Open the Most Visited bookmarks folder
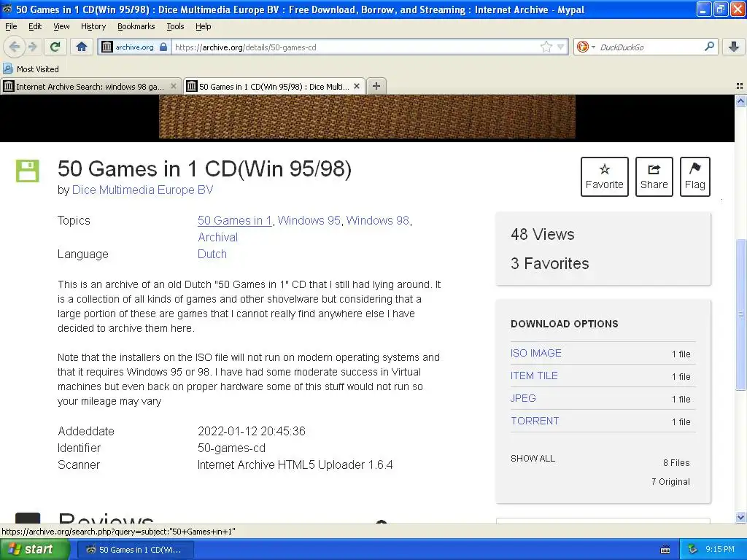Screen dimensions: 747x560 coord(31,69)
